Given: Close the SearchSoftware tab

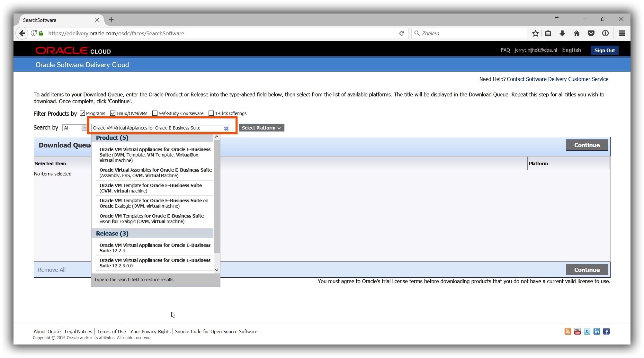Looking at the screenshot, I should coord(97,20).
